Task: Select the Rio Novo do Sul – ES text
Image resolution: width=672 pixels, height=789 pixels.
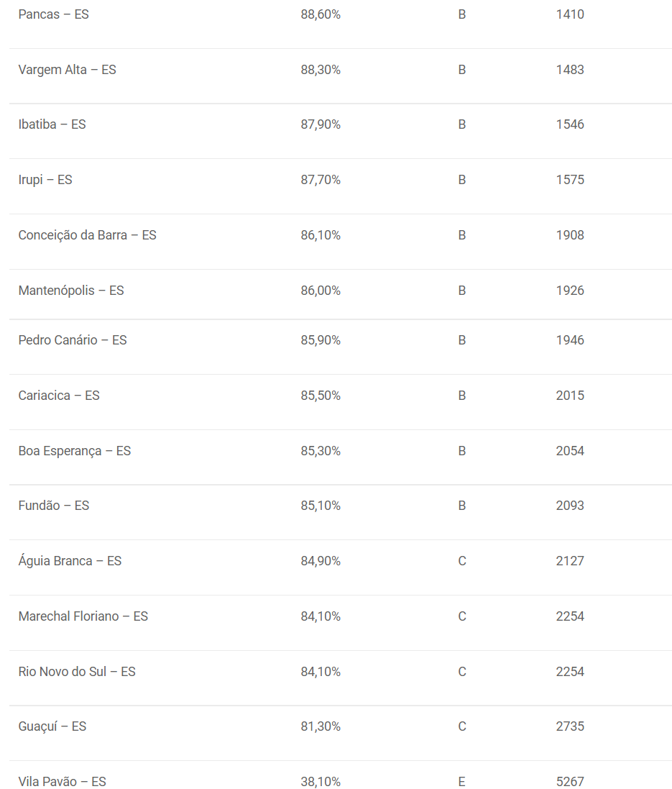Action: (x=77, y=672)
